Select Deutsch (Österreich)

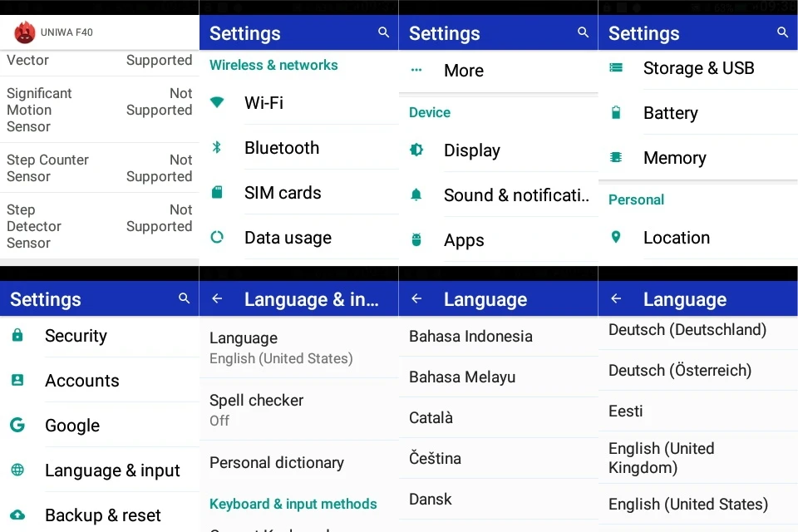[x=697, y=370]
